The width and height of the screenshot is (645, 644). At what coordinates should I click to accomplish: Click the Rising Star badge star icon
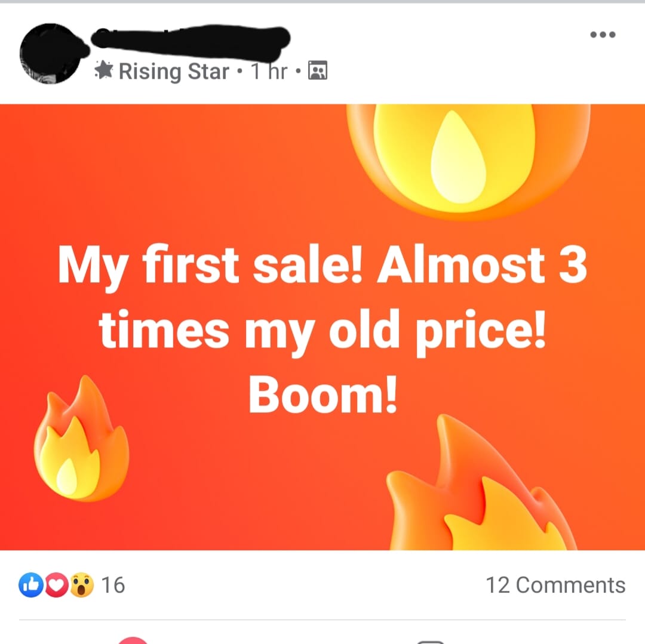pyautogui.click(x=103, y=70)
